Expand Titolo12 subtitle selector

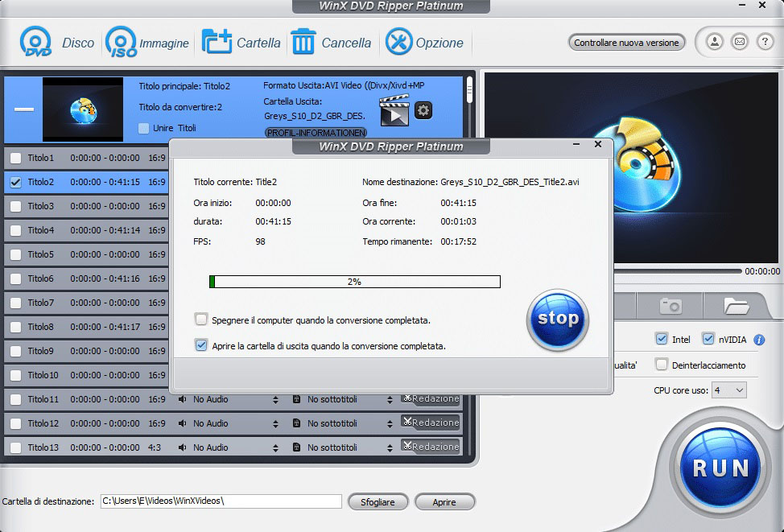(390, 423)
